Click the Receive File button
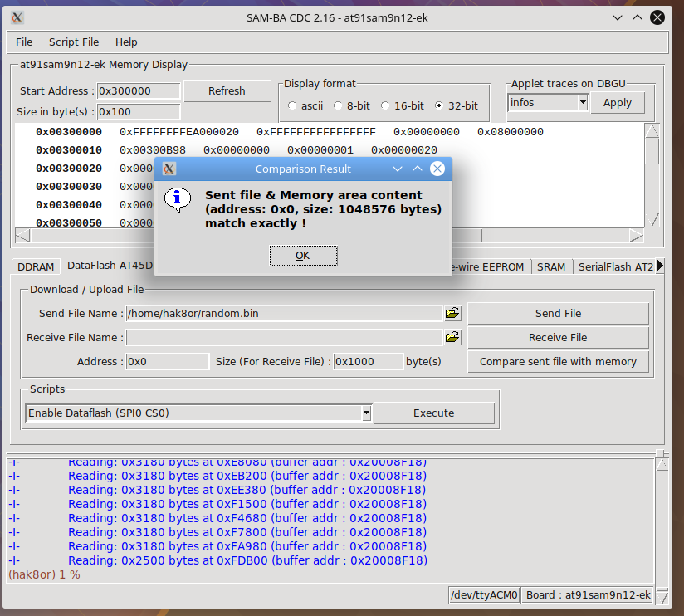Viewport: 684px width, 616px height. (x=558, y=337)
